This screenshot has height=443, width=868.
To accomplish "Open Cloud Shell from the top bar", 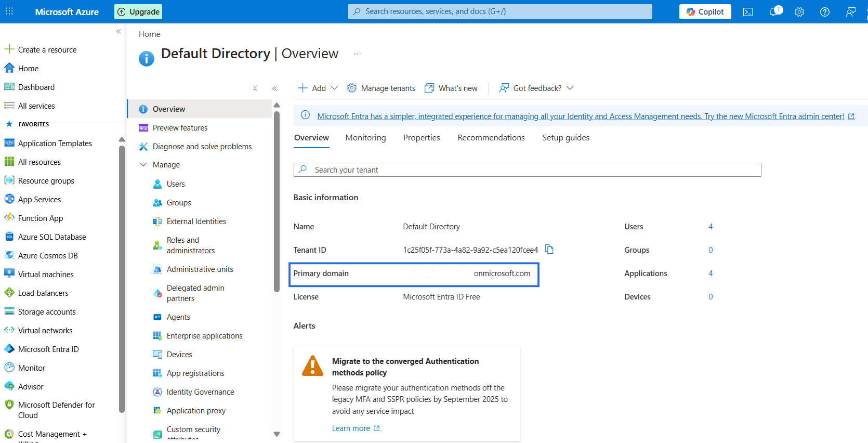I will click(748, 12).
